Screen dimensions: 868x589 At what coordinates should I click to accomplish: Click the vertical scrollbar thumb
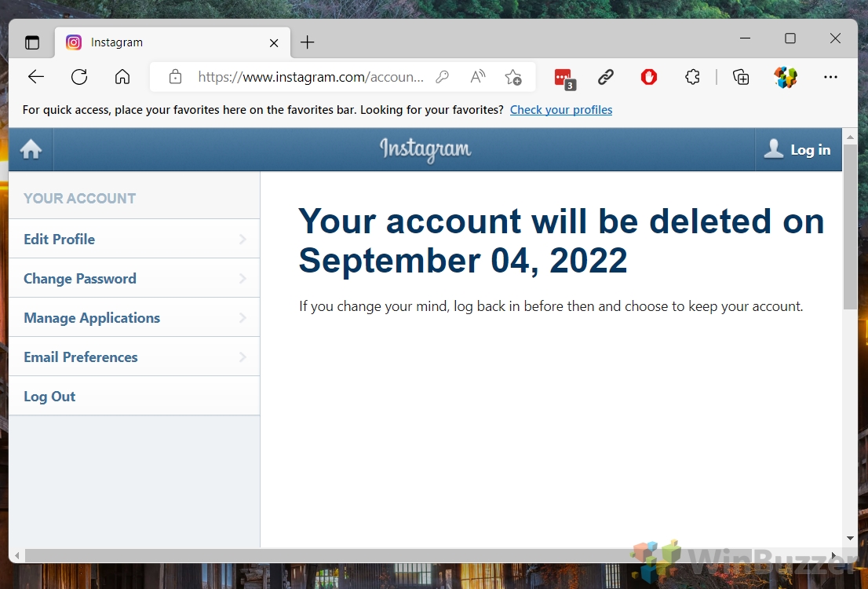[850, 227]
